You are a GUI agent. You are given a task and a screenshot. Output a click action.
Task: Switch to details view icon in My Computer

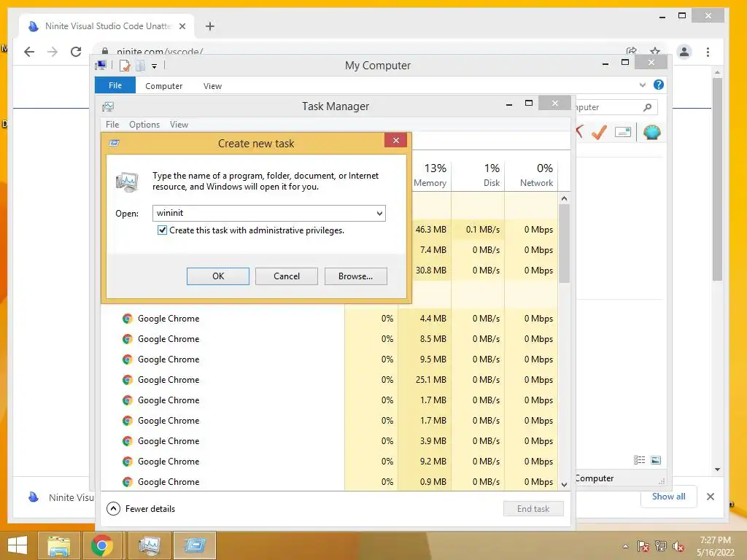click(x=639, y=460)
